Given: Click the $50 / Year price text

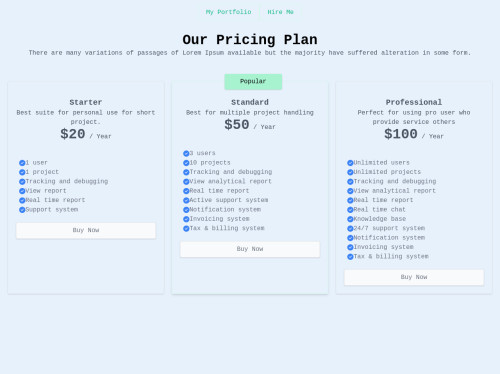Looking at the screenshot, I should tap(250, 125).
